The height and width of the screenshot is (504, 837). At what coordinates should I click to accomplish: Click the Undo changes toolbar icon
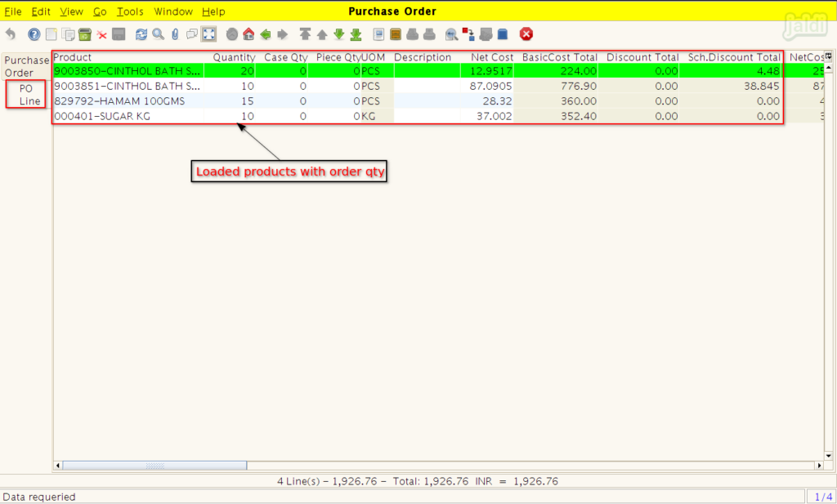tap(11, 34)
